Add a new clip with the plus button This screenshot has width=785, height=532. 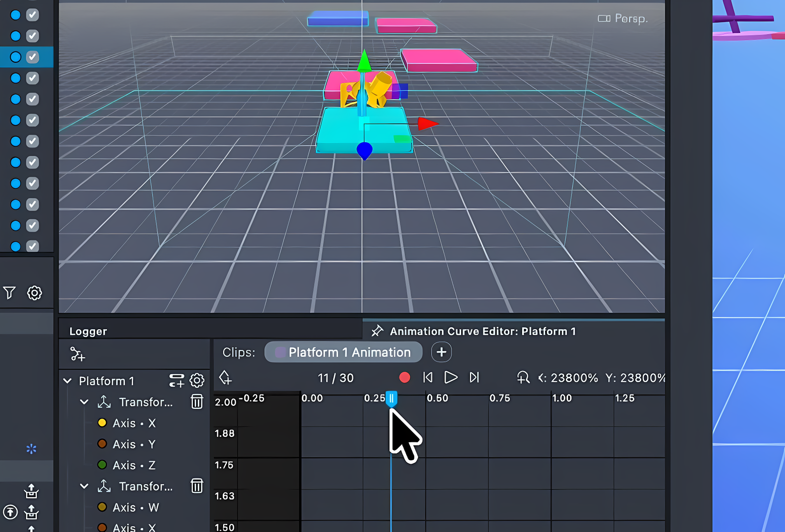coord(441,352)
